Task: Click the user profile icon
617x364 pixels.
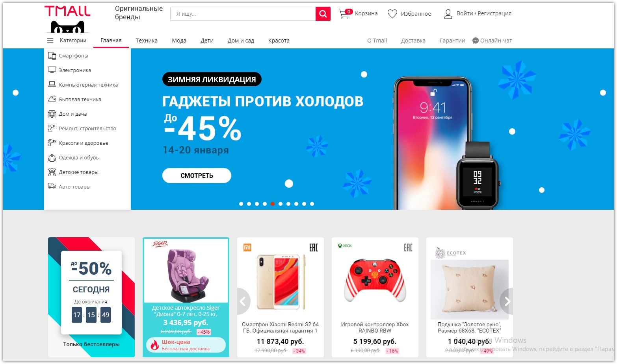Action: [x=448, y=14]
